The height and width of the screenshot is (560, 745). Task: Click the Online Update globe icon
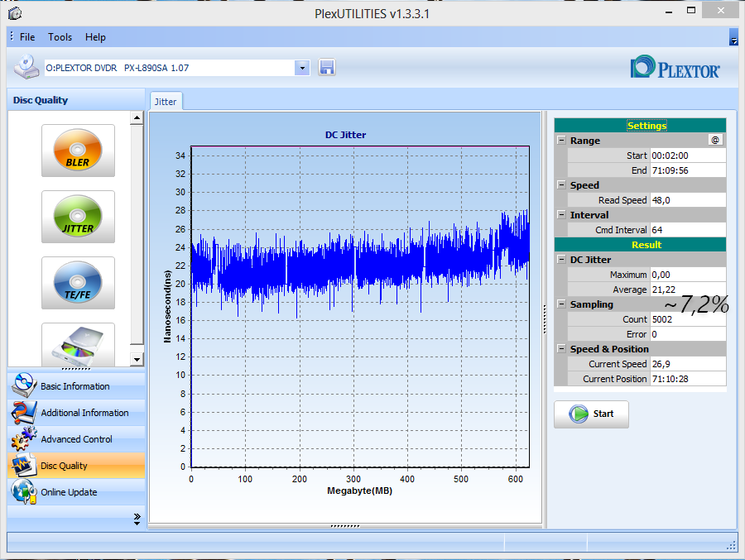point(24,491)
